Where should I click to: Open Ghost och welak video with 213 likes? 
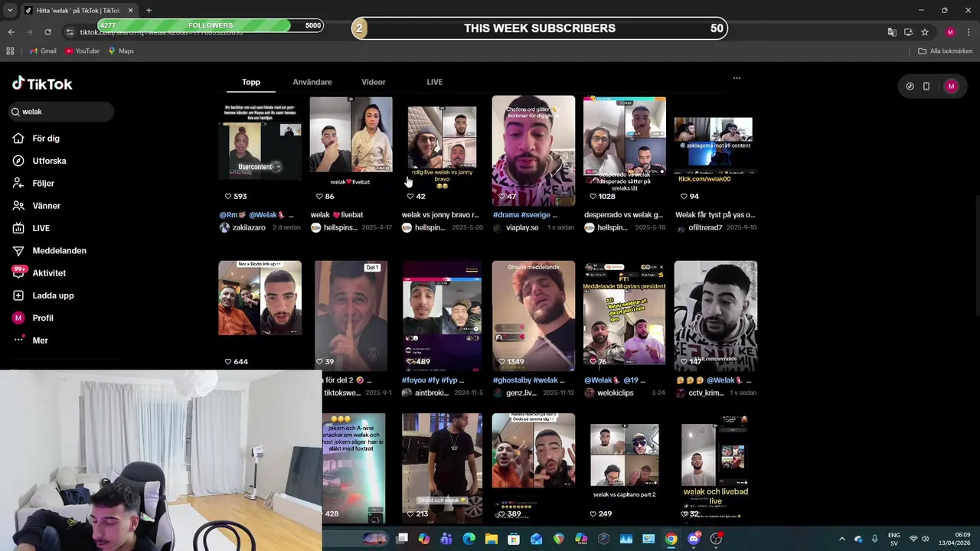(x=442, y=468)
